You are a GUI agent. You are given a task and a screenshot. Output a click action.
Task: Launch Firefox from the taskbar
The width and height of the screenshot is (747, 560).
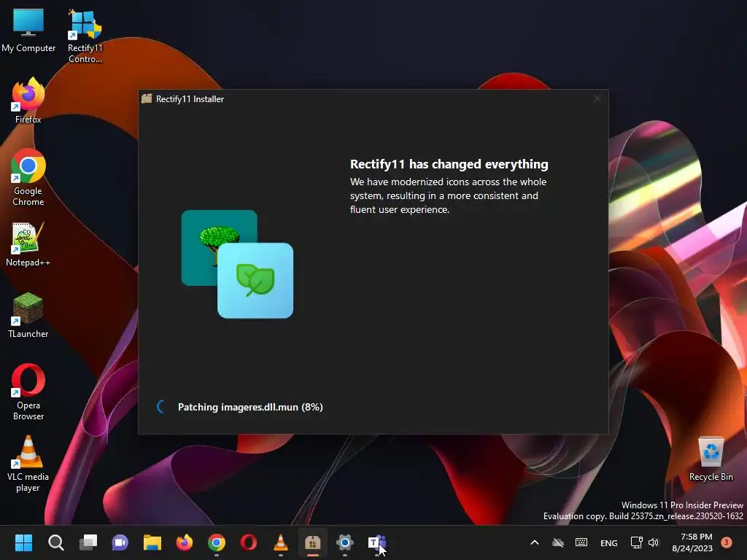point(185,542)
